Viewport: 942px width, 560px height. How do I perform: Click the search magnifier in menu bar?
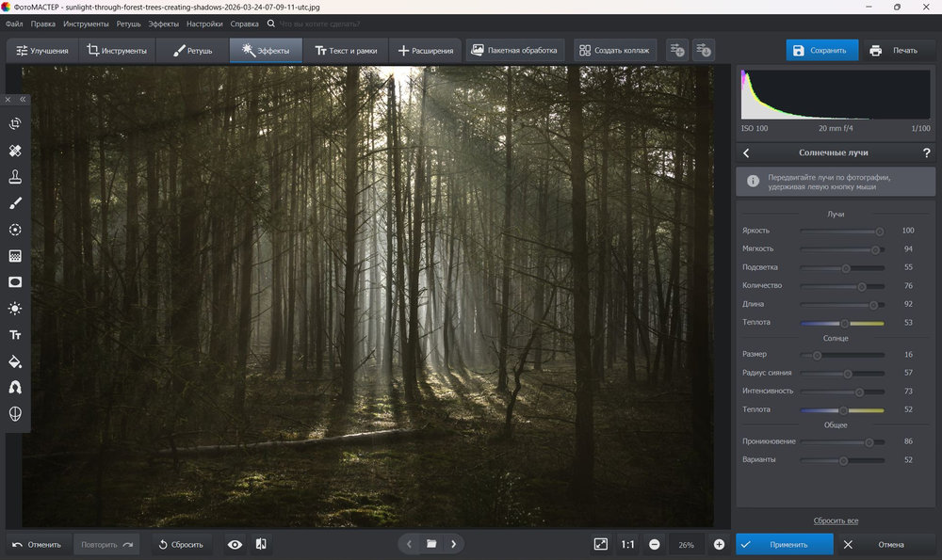click(x=271, y=24)
